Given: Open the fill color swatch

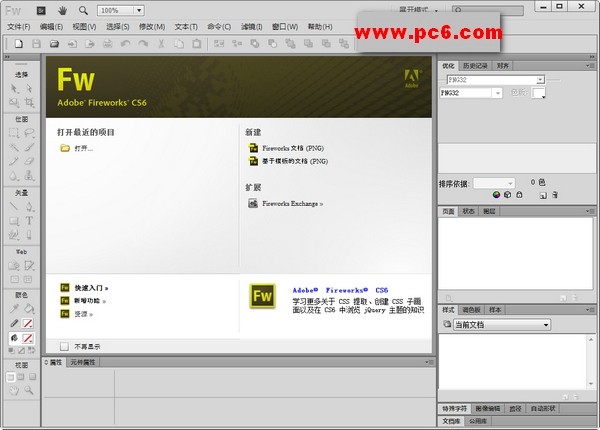Looking at the screenshot, I should click(x=28, y=338).
